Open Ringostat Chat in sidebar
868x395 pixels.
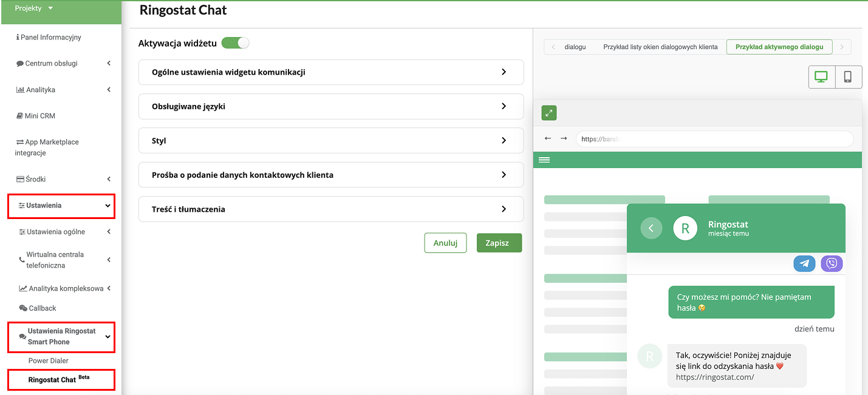click(52, 380)
